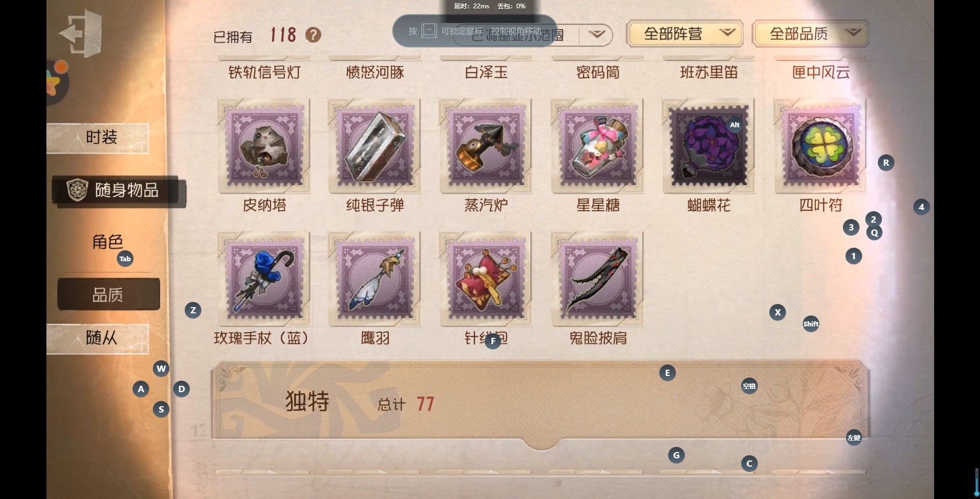Open the 随身物品 category tab
This screenshot has height=499, width=980.
point(118,191)
